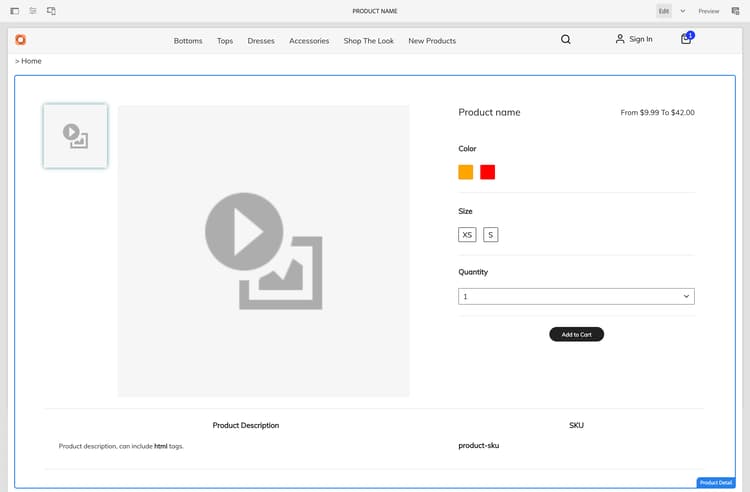Click the Edit mode button
This screenshot has height=492, width=750.
tap(663, 11)
